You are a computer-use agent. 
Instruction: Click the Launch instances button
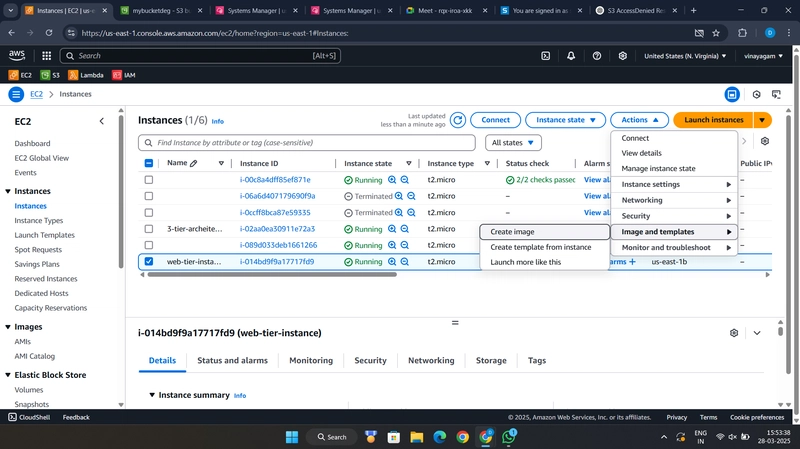[x=713, y=120]
